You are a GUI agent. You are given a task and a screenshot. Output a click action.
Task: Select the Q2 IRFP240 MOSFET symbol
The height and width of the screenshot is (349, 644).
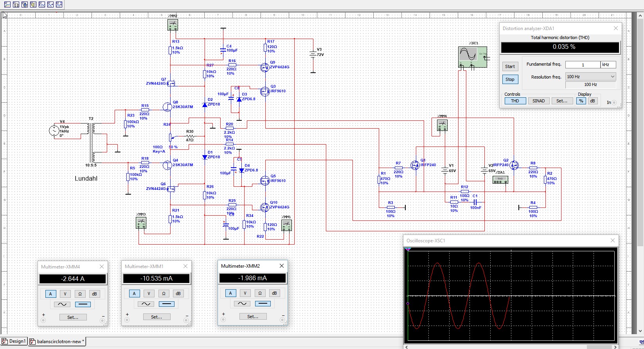(514, 165)
